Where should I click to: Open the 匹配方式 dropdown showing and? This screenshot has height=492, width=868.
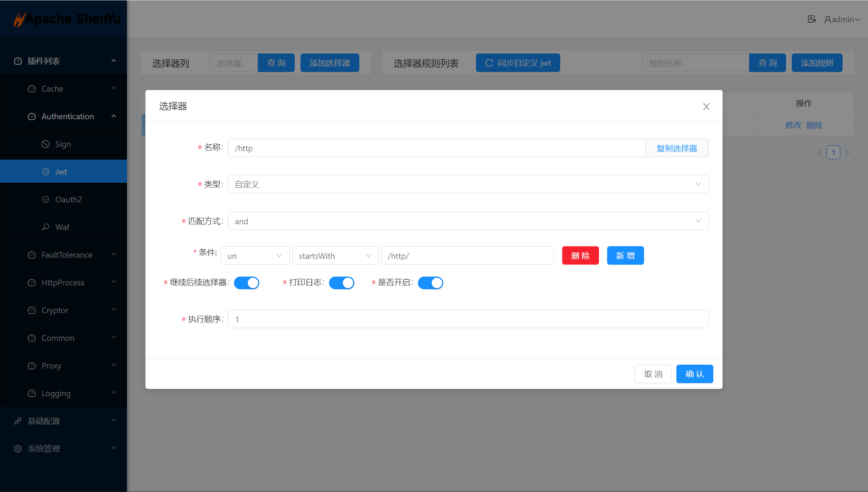pyautogui.click(x=468, y=221)
